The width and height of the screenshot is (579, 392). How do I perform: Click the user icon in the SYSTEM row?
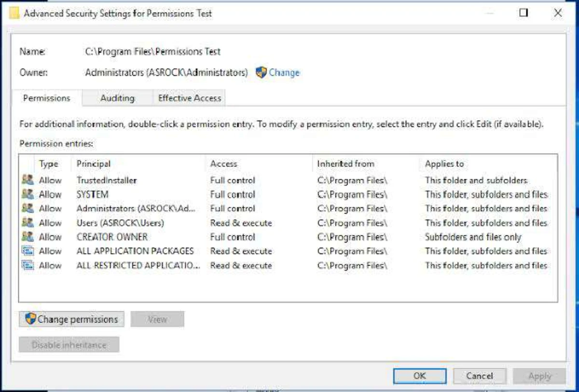coord(28,194)
